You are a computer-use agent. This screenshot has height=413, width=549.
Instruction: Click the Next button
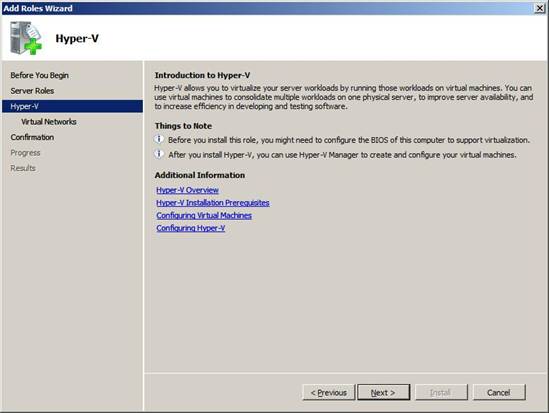[x=383, y=392]
